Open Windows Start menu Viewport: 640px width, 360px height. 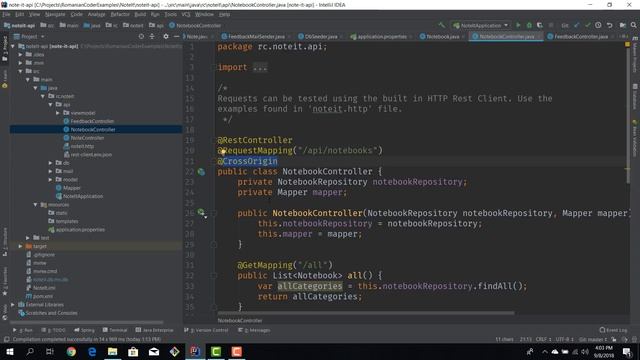tap(9, 351)
